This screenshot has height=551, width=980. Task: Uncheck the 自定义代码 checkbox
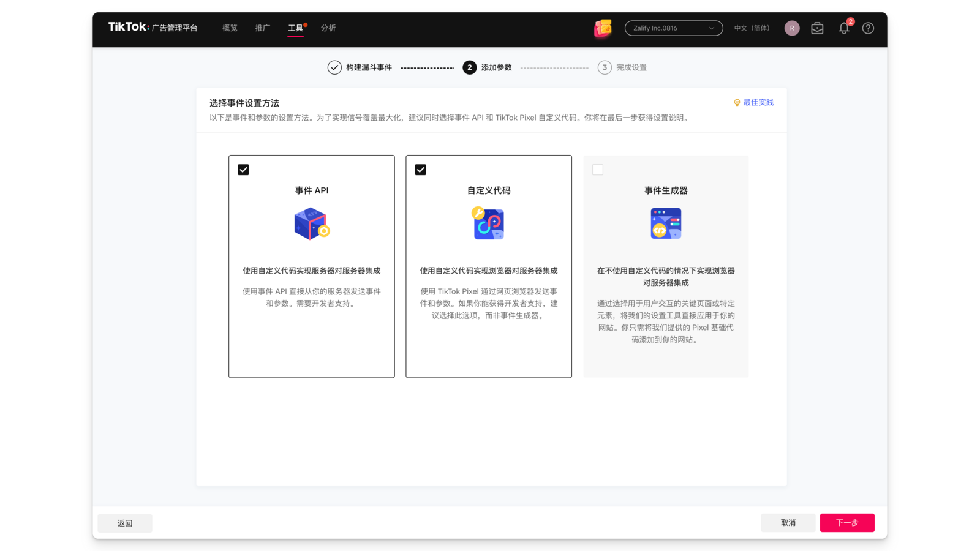tap(420, 170)
